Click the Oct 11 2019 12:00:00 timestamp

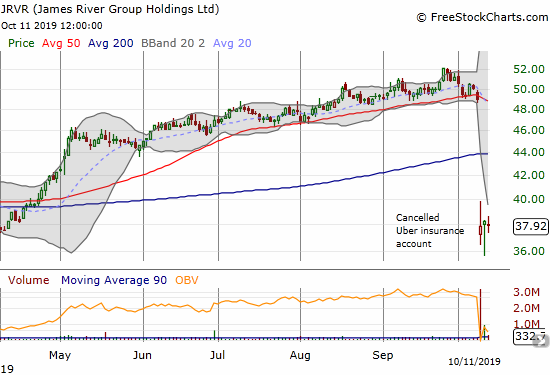52,26
